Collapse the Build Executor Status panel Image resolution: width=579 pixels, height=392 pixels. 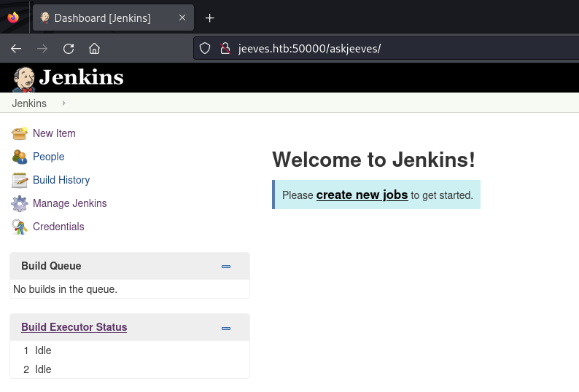[x=226, y=329]
